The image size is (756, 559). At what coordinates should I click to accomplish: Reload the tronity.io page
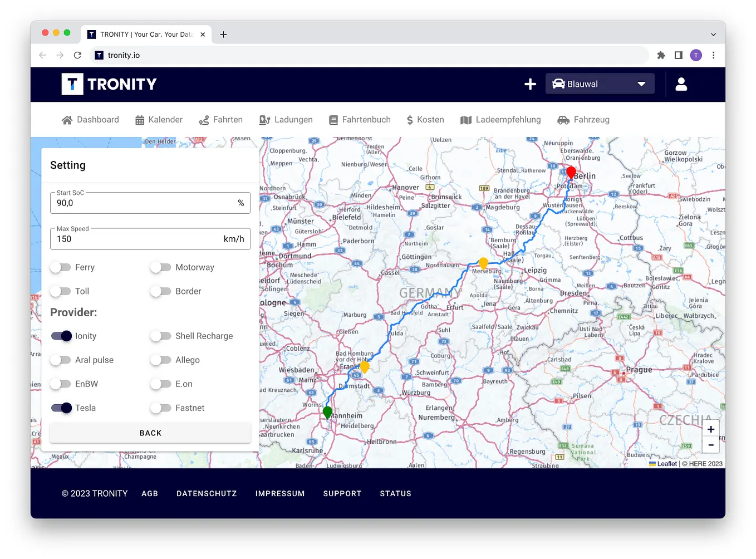coord(77,55)
